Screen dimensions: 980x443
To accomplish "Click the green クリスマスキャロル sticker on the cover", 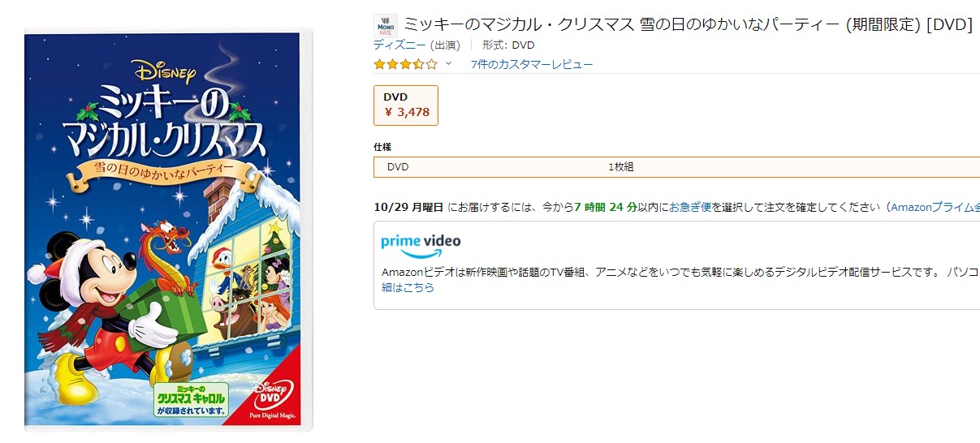I will tap(190, 399).
